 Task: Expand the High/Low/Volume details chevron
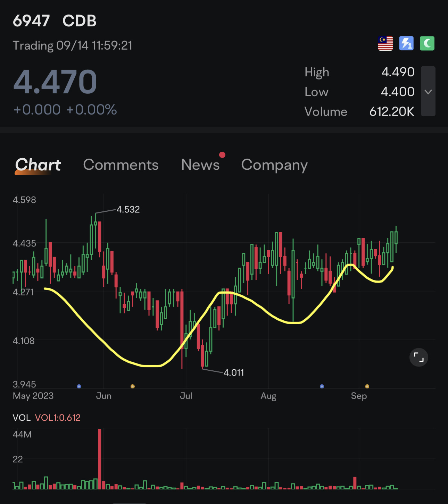coord(428,92)
